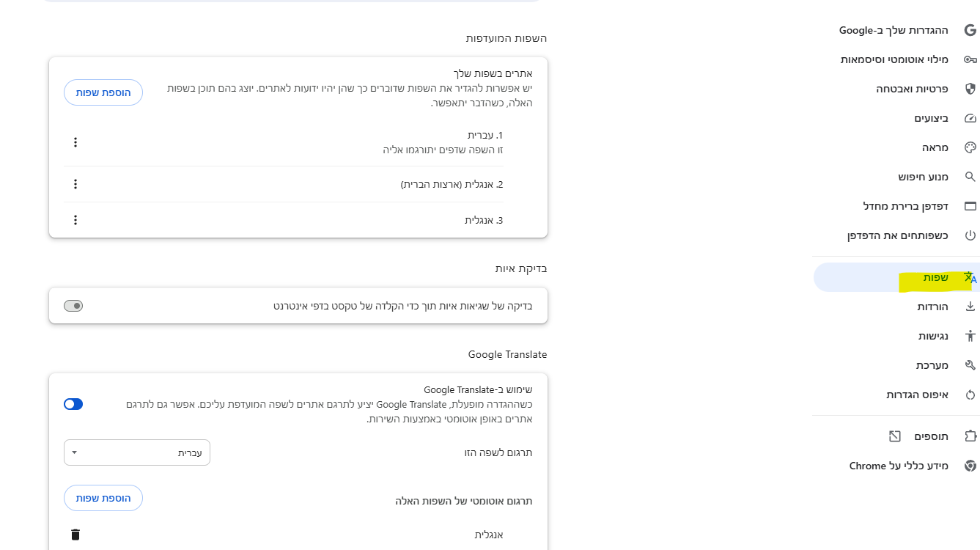980x550 pixels.
Task: Open three-dot menu for עברית language
Action: click(75, 142)
